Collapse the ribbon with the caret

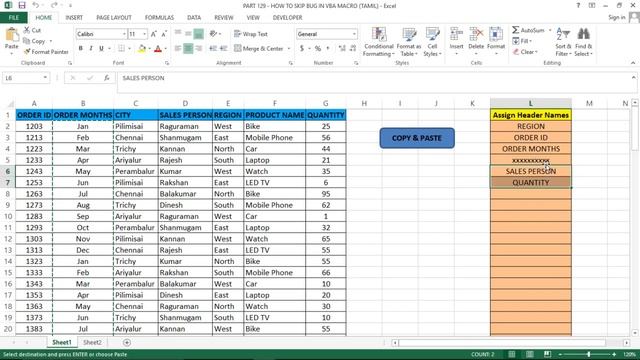coord(633,63)
